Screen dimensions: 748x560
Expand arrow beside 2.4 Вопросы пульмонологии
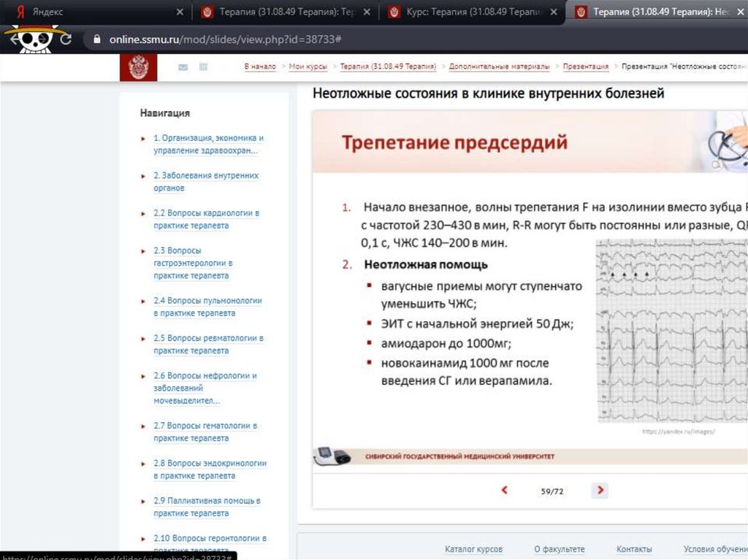143,302
